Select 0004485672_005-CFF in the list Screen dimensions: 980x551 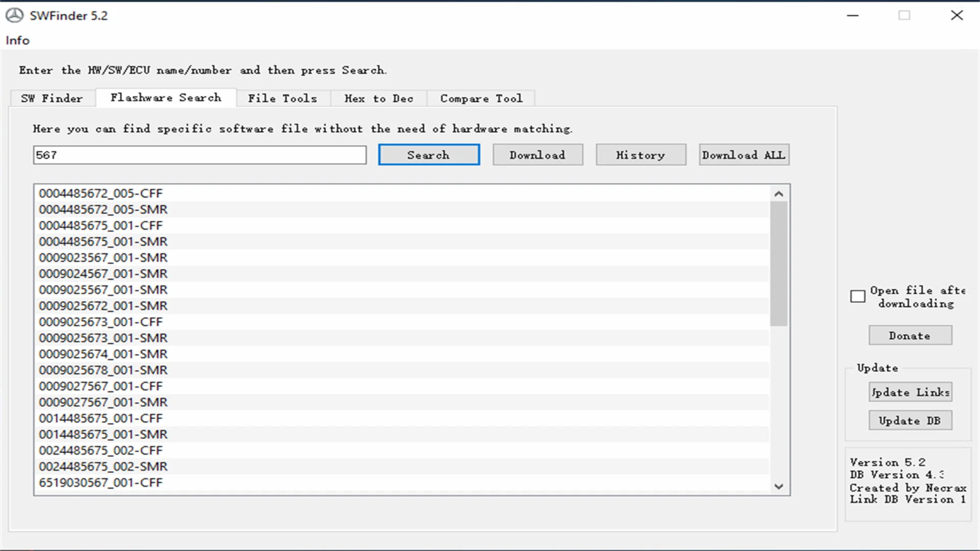[x=402, y=193]
